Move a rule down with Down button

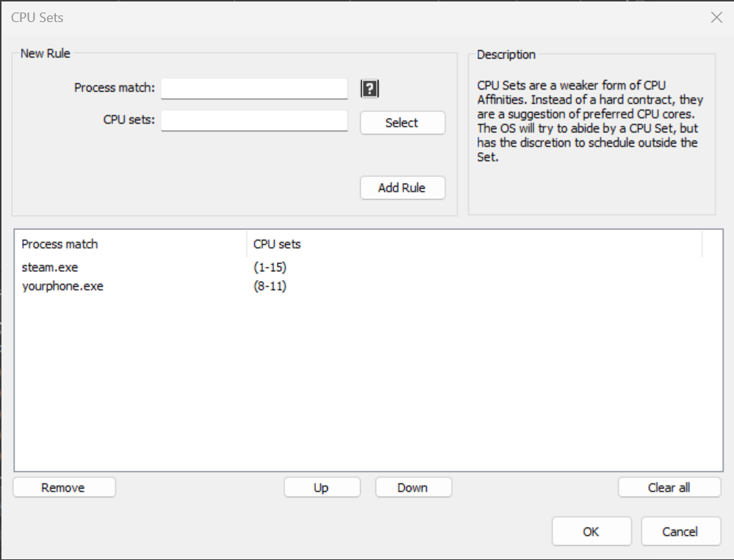click(413, 487)
